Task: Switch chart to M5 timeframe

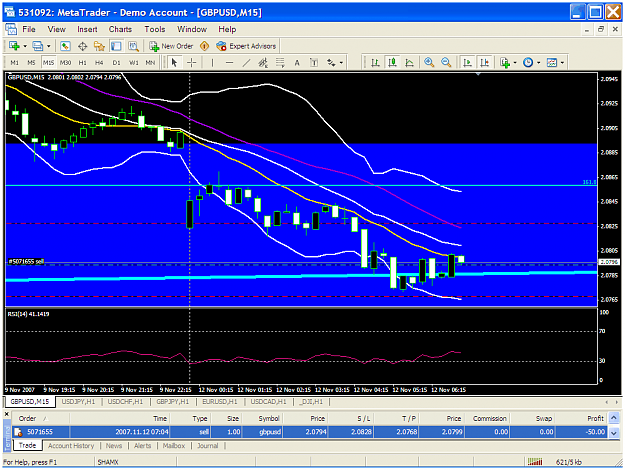Action: coord(31,63)
